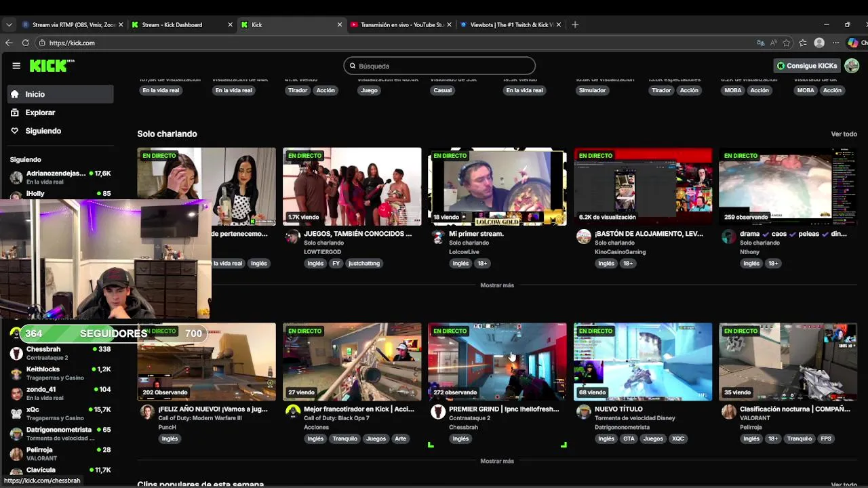
Task: Go to Inicio in sidebar
Action: 60,94
